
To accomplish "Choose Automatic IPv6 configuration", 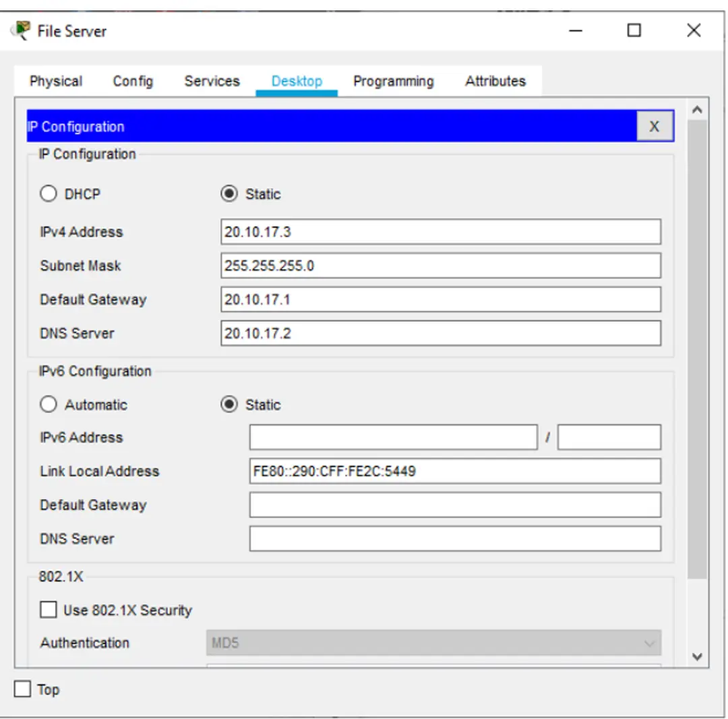I will (49, 405).
